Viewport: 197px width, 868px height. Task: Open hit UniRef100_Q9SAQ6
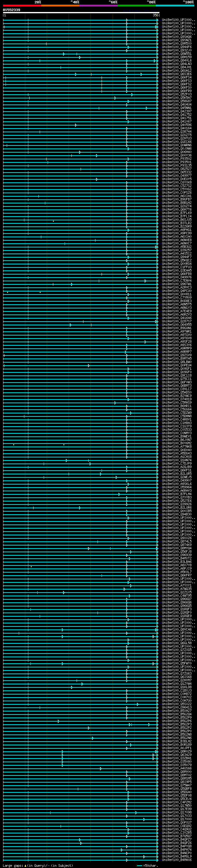(x=177, y=37)
